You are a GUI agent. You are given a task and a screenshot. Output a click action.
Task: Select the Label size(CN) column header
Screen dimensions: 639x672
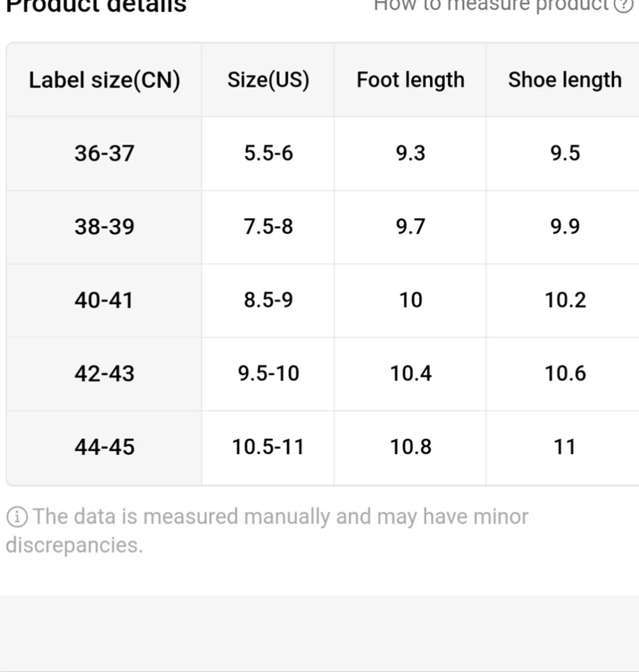[x=104, y=80]
